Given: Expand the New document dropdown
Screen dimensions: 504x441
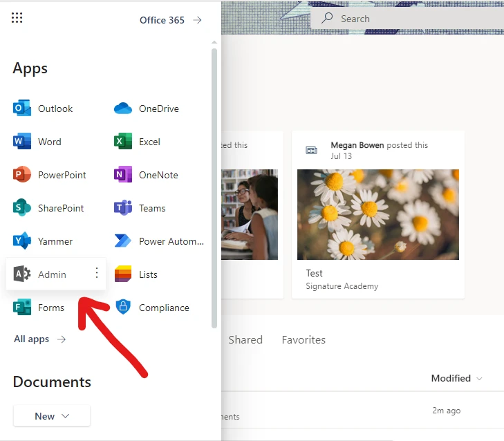Looking at the screenshot, I should click(52, 416).
